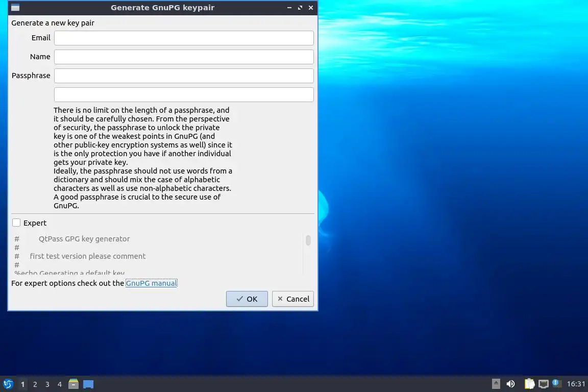Switch to virtual desktop 2
Screen dimensions: 588x392
35,384
